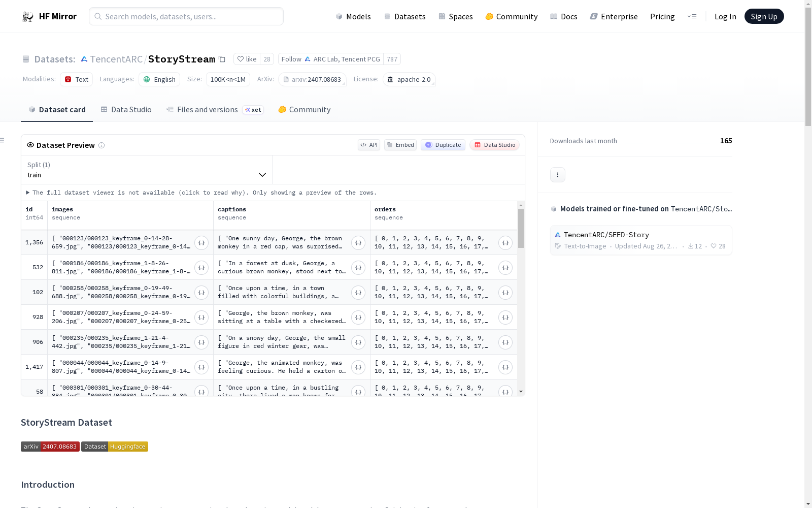The width and height of the screenshot is (812, 508).
Task: Expand captions cell of row 1,417
Action: (x=358, y=367)
